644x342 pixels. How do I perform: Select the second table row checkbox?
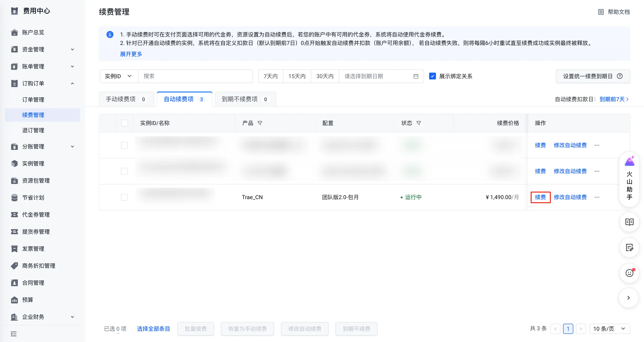(124, 171)
